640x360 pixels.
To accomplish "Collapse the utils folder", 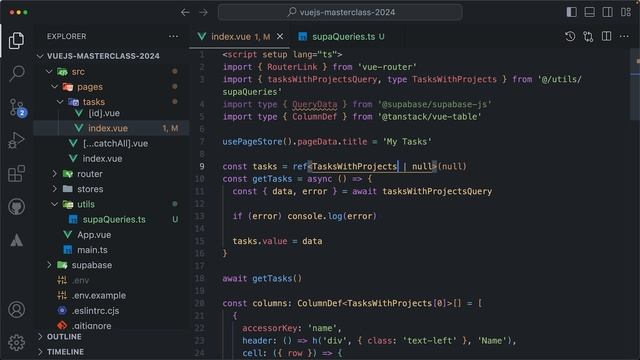I will [55, 204].
